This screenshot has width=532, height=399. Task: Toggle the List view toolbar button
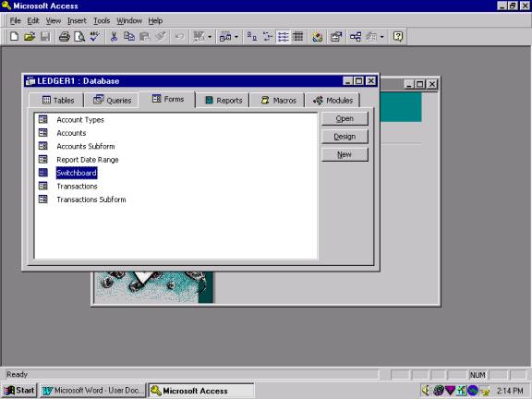(x=283, y=36)
